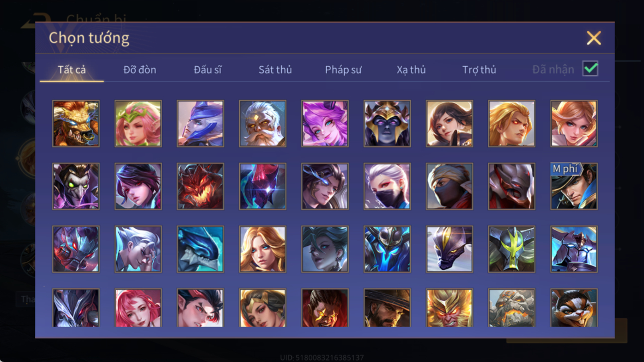Select the rock golem hero portrait
Screen dimensions: 644x362
tap(511, 308)
